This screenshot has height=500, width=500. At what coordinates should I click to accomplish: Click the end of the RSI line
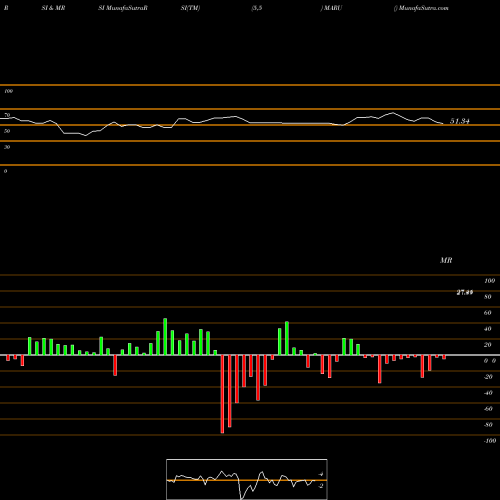tap(443, 124)
